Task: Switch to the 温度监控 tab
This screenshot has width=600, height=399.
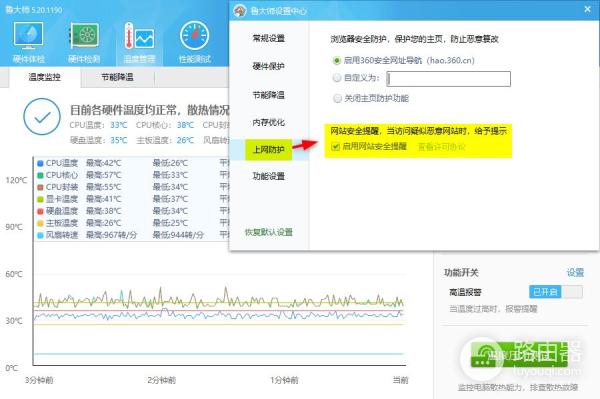Action: pyautogui.click(x=45, y=77)
